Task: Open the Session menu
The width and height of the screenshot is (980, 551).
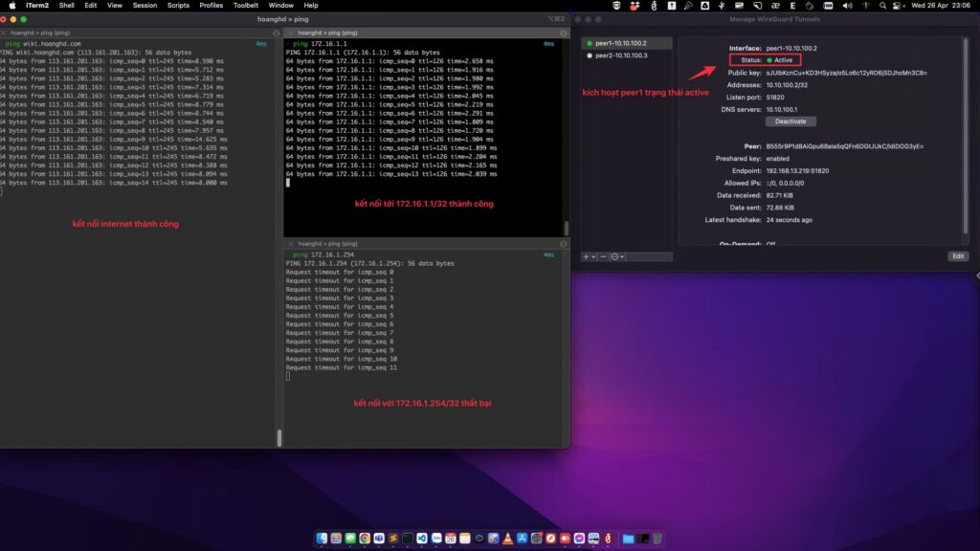Action: [x=145, y=5]
